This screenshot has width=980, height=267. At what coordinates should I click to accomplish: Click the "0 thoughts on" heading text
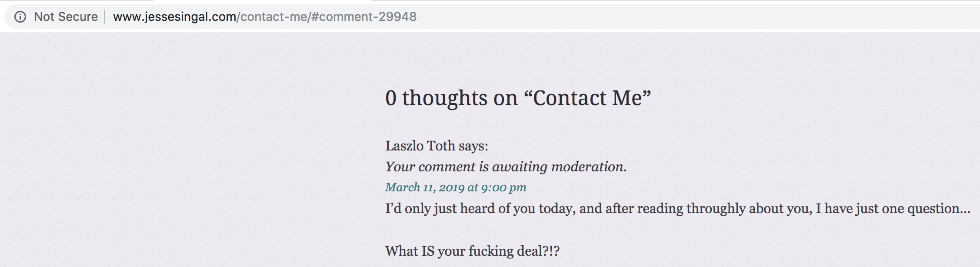tap(451, 98)
